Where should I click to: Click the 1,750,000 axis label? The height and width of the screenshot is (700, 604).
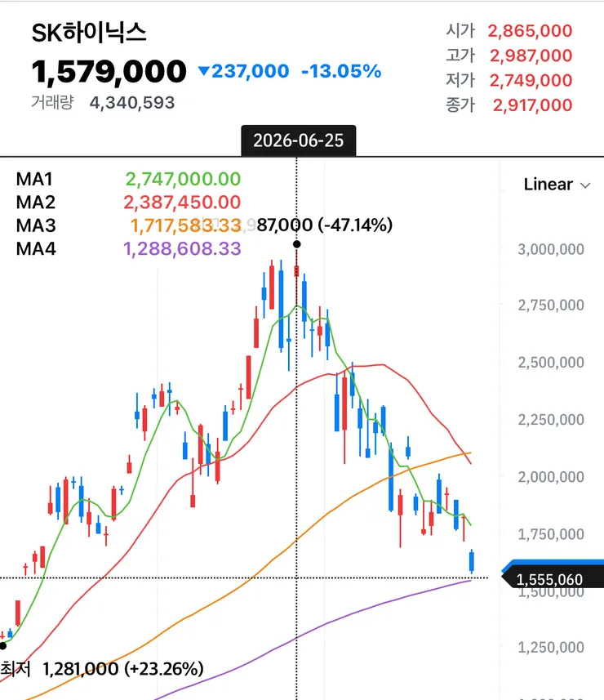click(551, 534)
